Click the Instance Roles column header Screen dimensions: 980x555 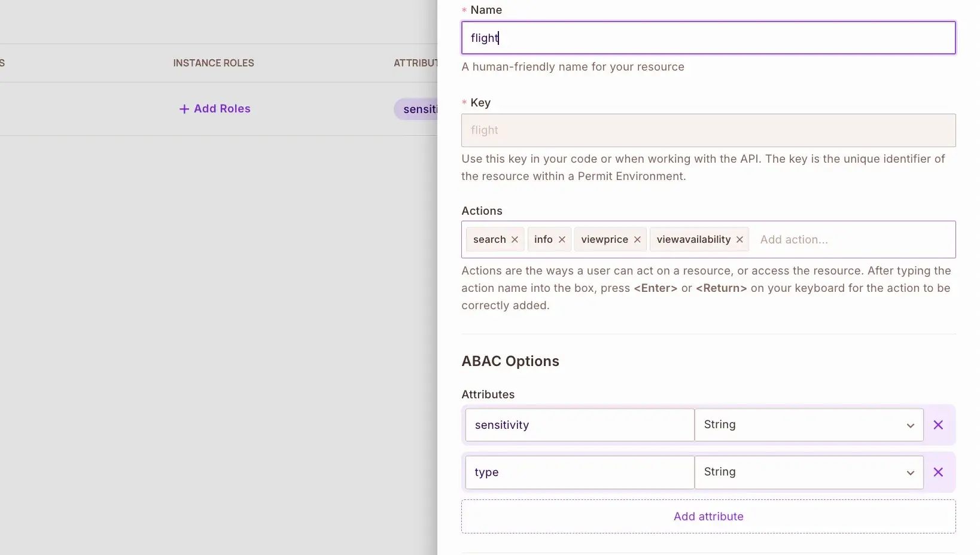click(x=214, y=63)
